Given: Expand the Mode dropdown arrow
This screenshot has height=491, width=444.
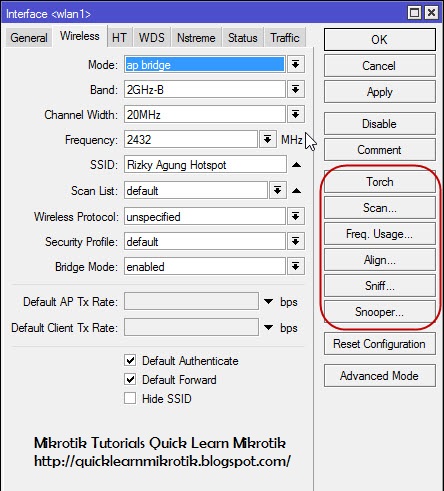Looking at the screenshot, I should 295,64.
